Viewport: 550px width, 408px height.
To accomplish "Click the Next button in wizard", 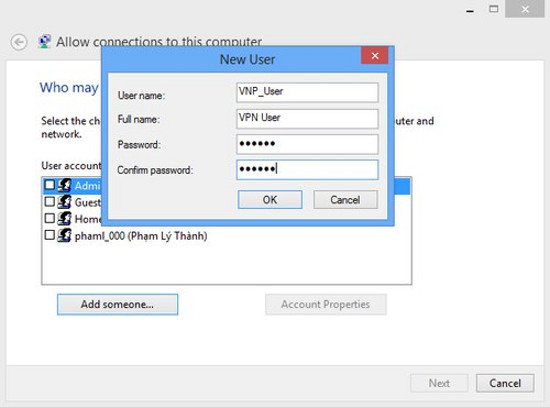I will tap(439, 383).
